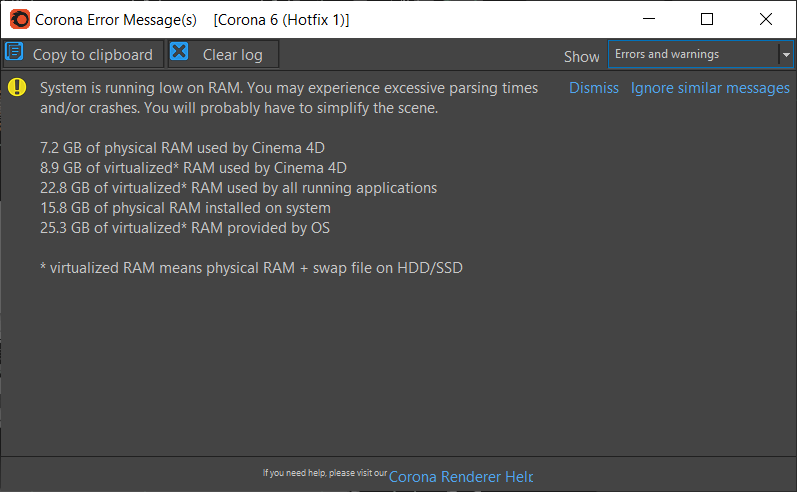Maximize the Corona Error Message window

(707, 19)
